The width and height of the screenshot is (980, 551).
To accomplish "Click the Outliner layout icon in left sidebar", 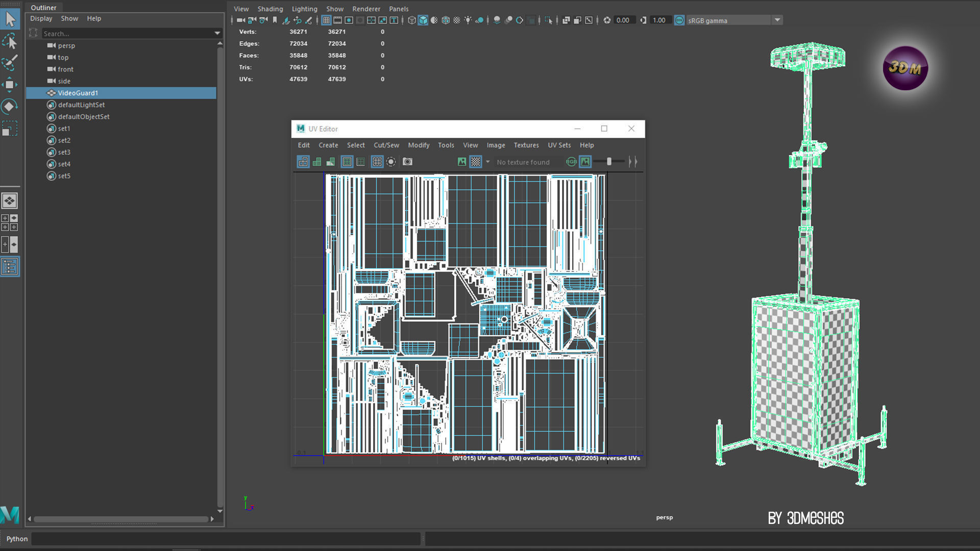I will point(10,266).
